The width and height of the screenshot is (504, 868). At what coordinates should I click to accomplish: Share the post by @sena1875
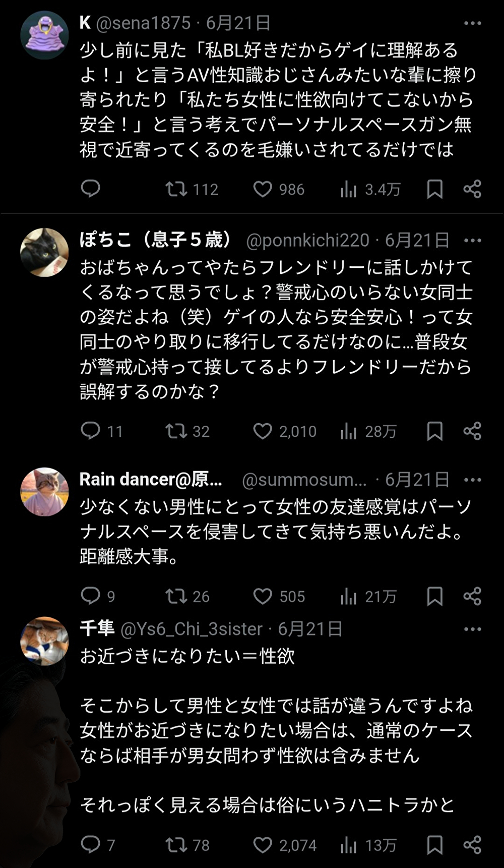coord(472,189)
